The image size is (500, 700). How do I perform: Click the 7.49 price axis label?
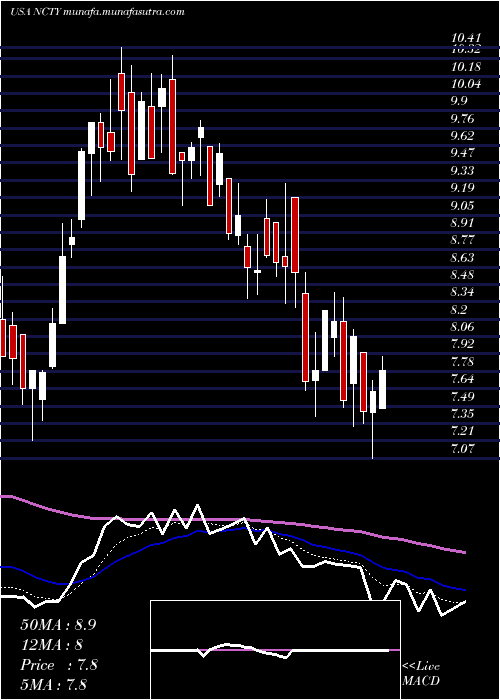click(462, 396)
